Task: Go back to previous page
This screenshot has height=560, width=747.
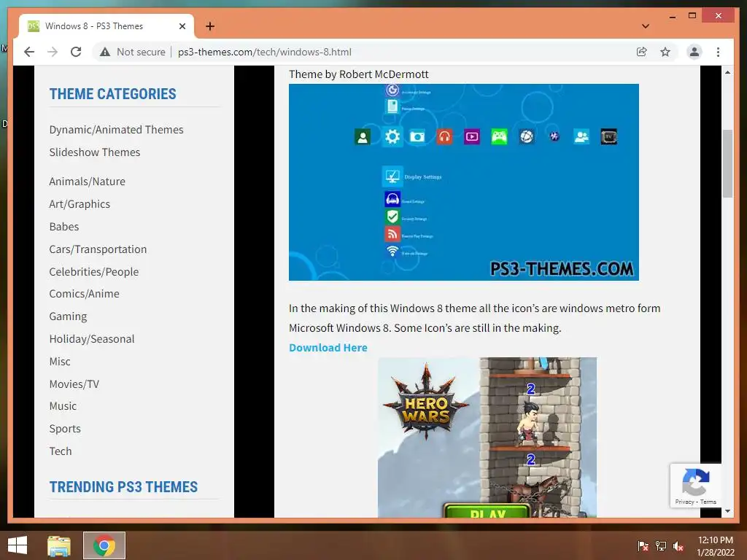Action: coord(29,52)
